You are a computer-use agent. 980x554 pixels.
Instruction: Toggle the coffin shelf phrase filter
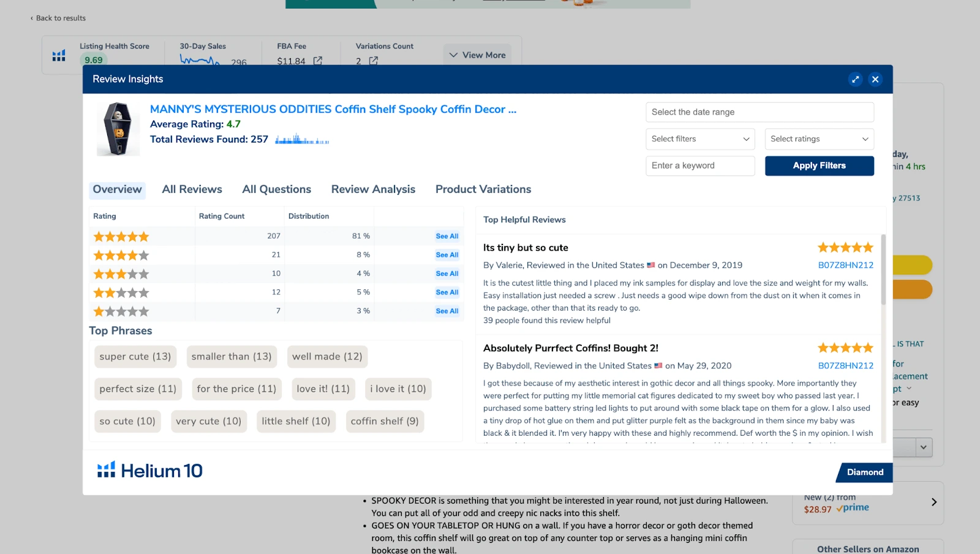385,421
